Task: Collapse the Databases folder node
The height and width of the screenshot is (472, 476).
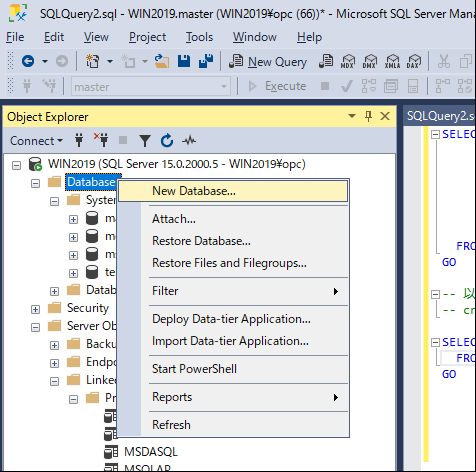Action: [35, 183]
